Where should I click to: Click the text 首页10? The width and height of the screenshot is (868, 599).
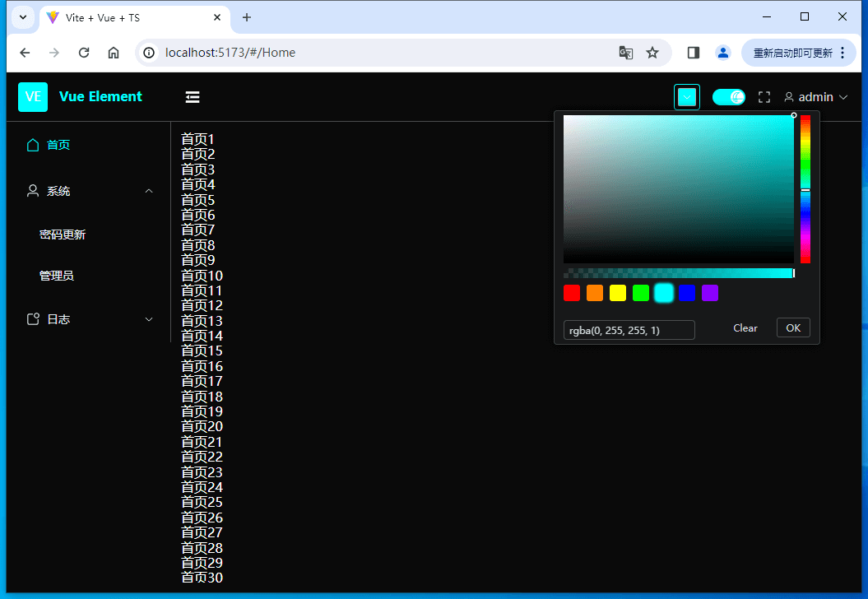click(202, 276)
